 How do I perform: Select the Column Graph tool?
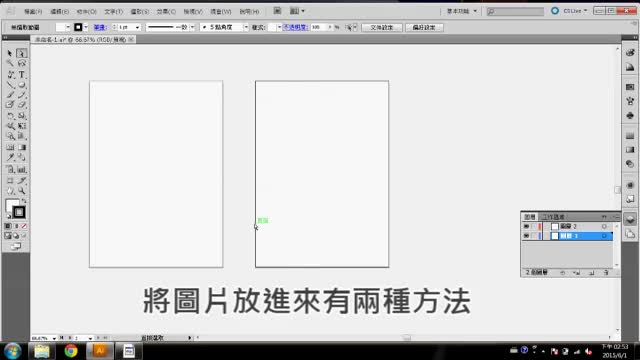[22, 169]
